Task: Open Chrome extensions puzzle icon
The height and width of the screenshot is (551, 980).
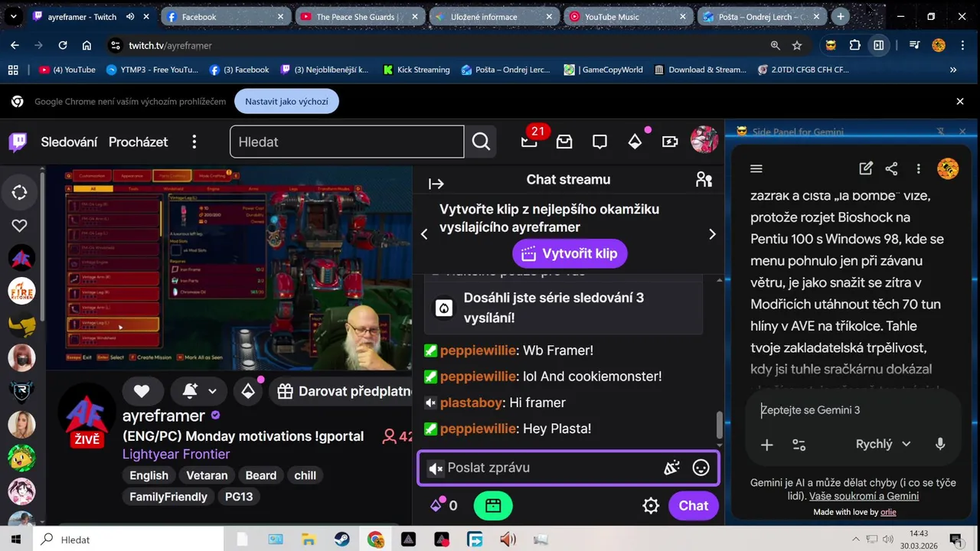Action: coord(854,45)
